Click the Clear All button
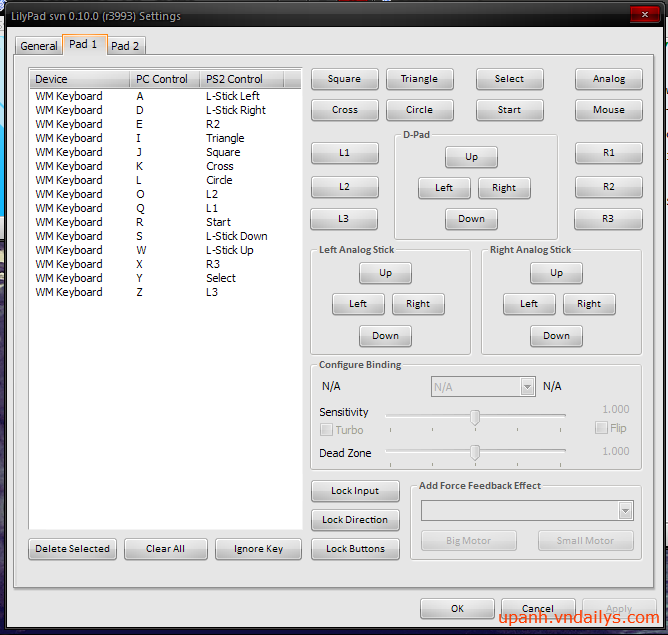 coord(166,549)
